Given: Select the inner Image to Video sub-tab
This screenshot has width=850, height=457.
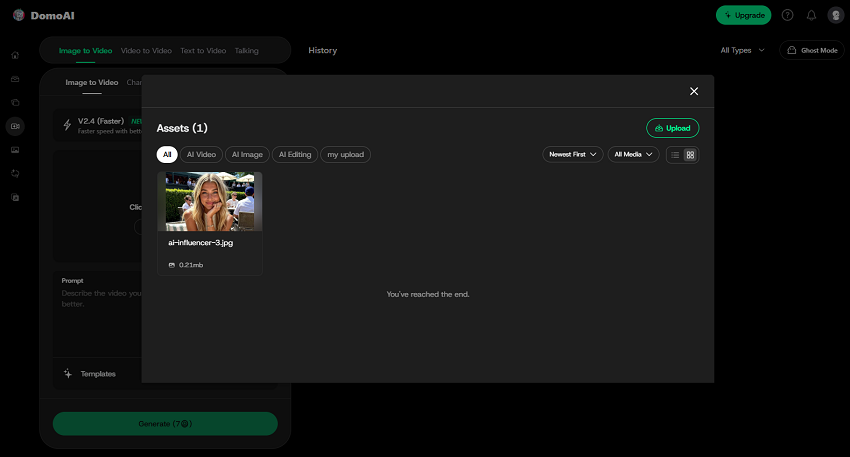Looking at the screenshot, I should [92, 82].
